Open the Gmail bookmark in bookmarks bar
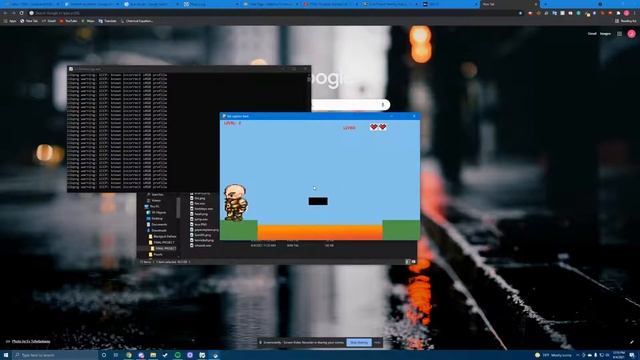The height and width of the screenshot is (360, 640). coord(49,21)
